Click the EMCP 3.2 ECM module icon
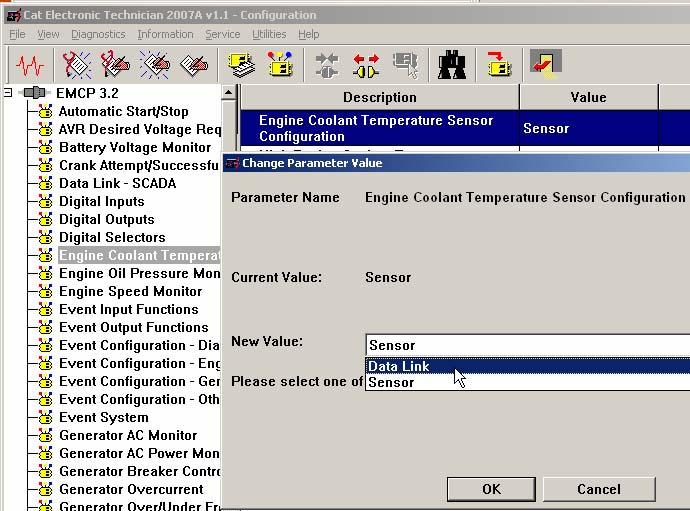Viewport: 690px width, 511px height. 34,92
